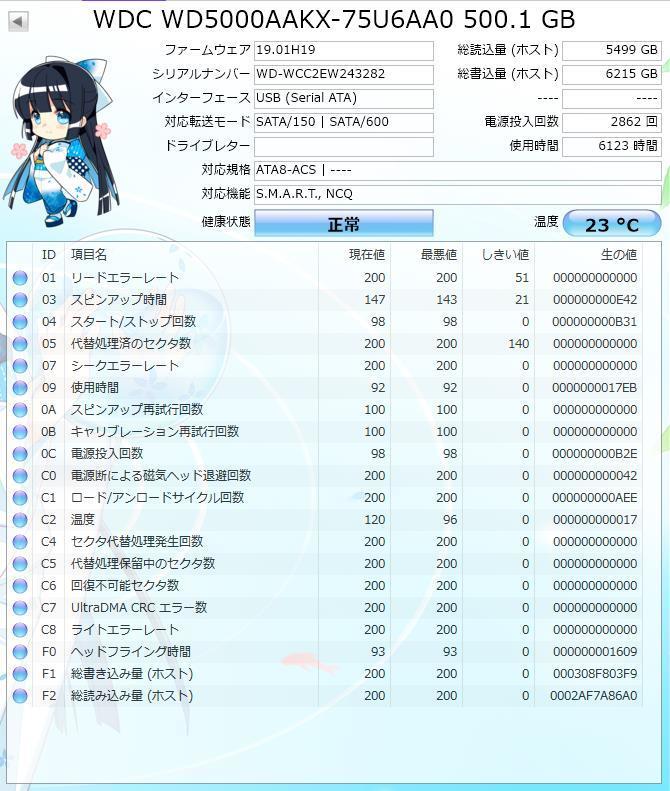This screenshot has height=791, width=670.
Task: Select the 代替処理済のセクタ数 attribute name
Action: [x=131, y=344]
